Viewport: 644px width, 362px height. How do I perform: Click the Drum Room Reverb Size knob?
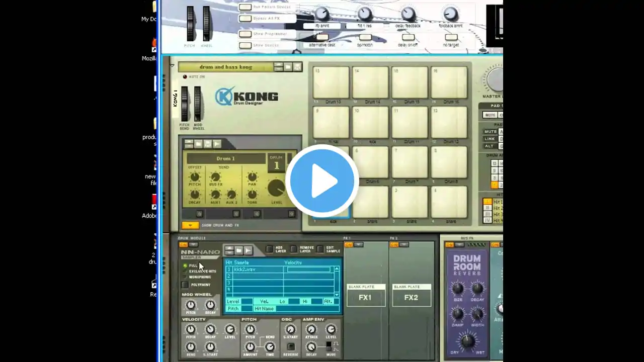[457, 289]
